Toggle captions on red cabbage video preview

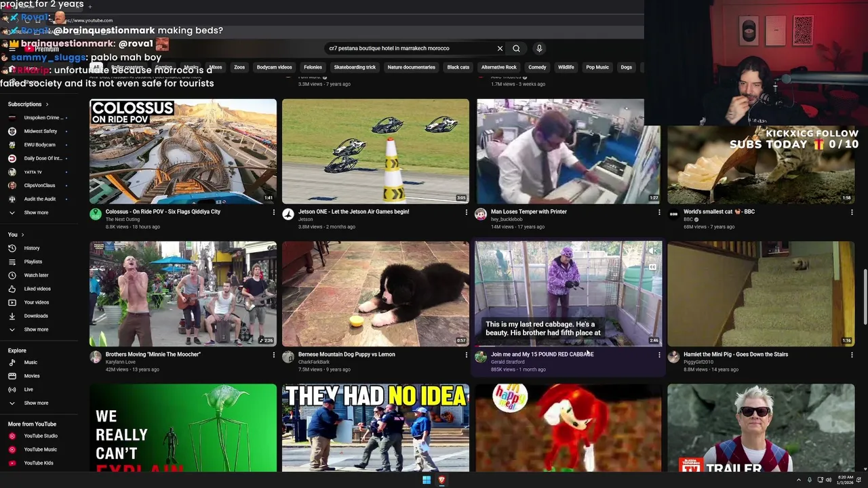click(x=652, y=267)
